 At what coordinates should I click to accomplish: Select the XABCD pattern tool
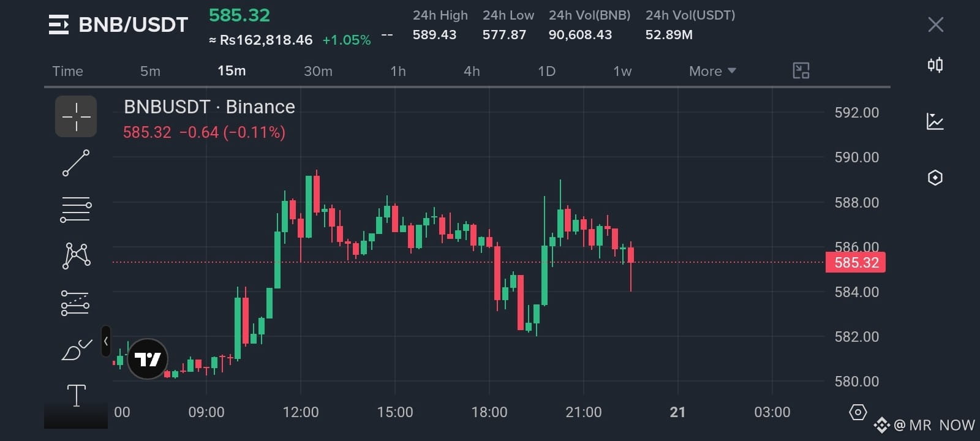[x=77, y=255]
